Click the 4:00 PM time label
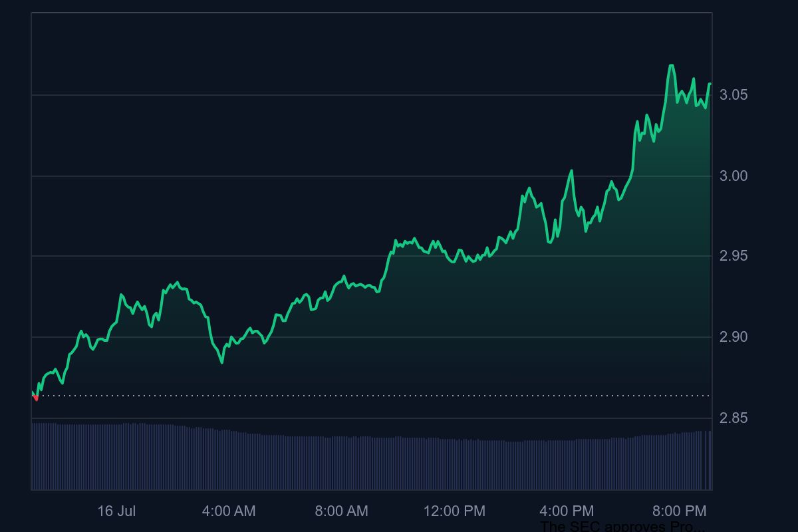 [x=567, y=511]
